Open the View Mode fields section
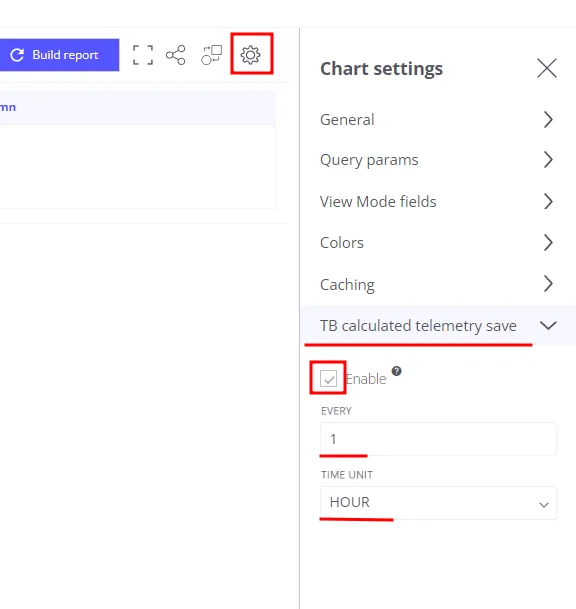This screenshot has height=609, width=576. (x=438, y=202)
